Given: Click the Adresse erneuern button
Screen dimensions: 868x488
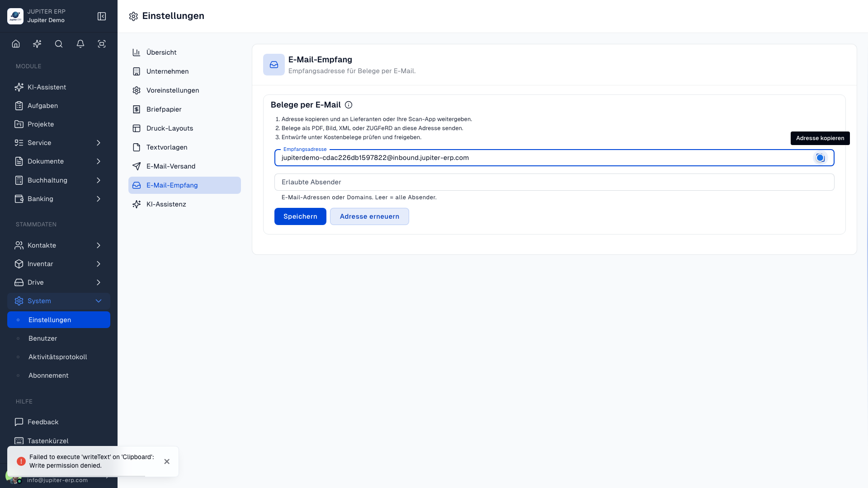Looking at the screenshot, I should 369,216.
